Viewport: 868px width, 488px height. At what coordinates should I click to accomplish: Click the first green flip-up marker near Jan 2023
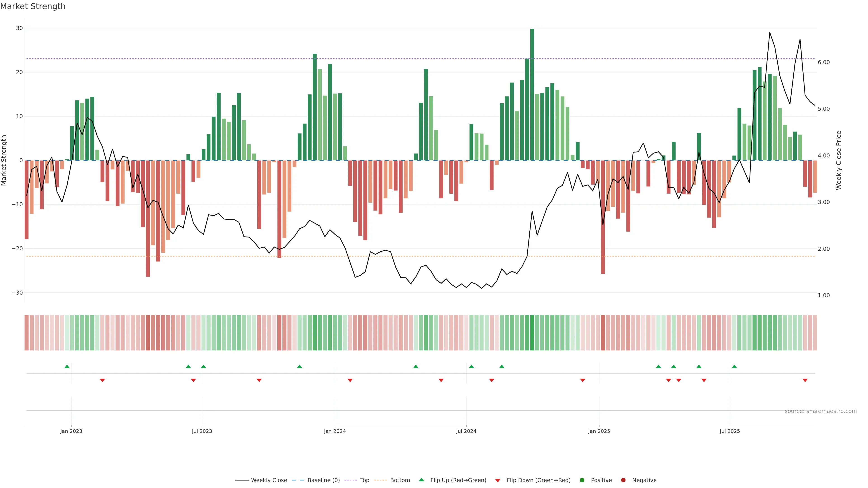[67, 366]
